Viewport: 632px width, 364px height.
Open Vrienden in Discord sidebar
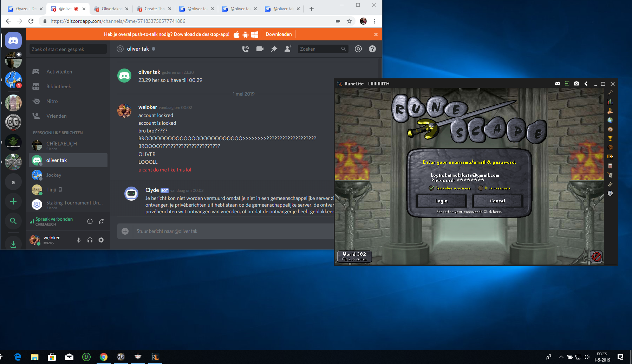tap(68, 116)
